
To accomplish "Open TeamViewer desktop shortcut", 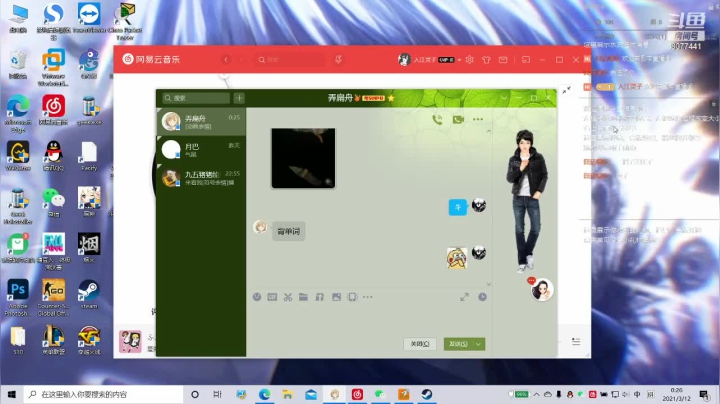I will click(x=89, y=18).
